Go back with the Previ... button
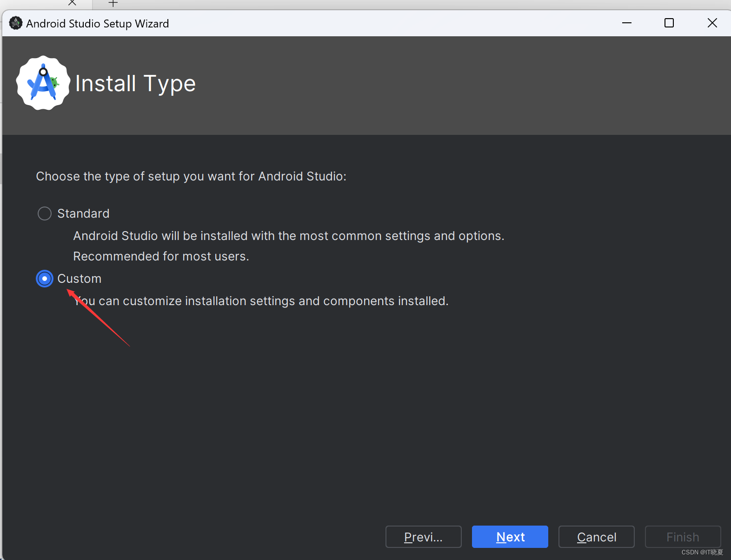731x560 pixels. pos(423,537)
